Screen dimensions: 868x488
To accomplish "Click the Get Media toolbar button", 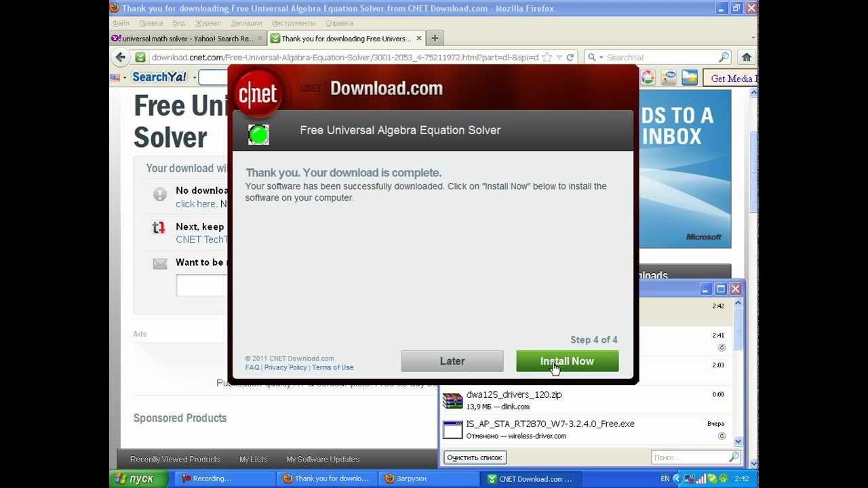I will click(730, 79).
